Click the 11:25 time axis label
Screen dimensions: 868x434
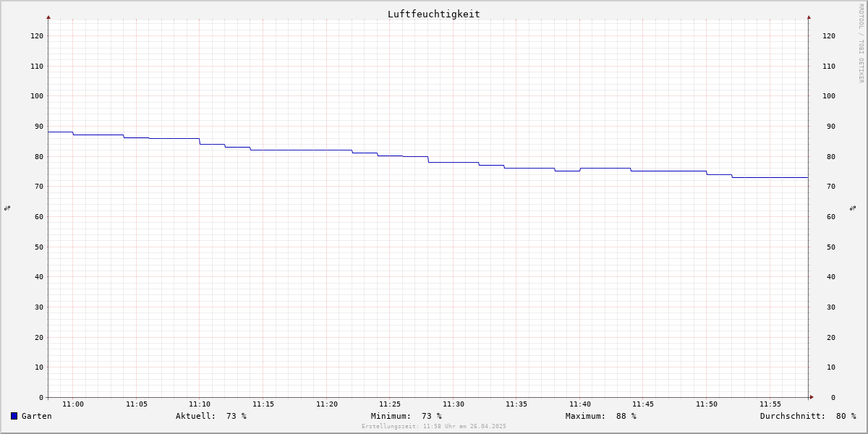pos(390,404)
